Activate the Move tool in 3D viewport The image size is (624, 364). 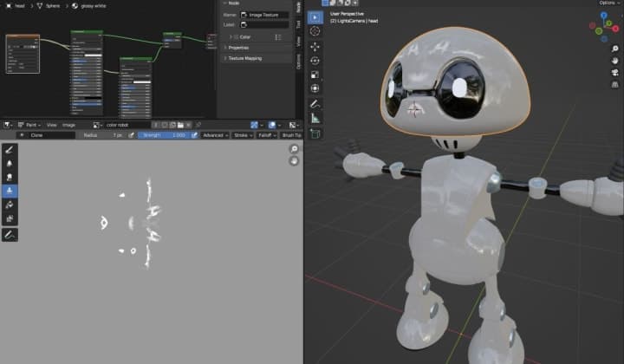[x=315, y=46]
